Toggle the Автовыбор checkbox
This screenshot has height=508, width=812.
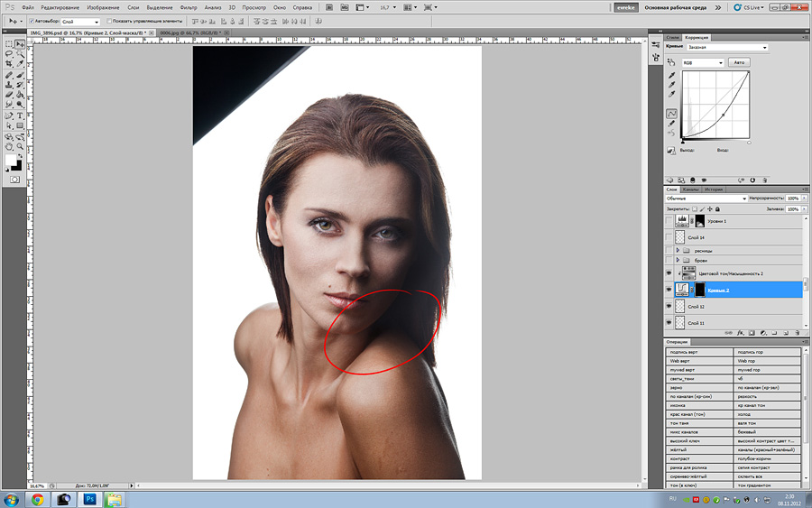point(32,22)
